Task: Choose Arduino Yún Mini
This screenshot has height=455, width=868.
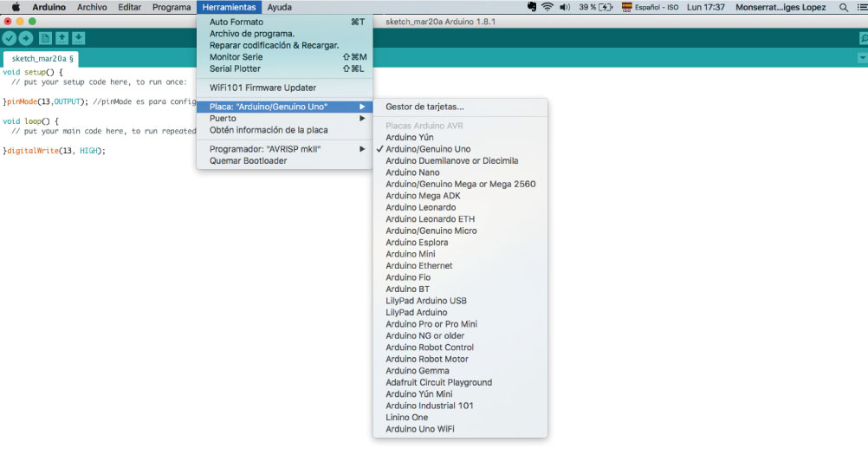Action: click(x=460, y=393)
